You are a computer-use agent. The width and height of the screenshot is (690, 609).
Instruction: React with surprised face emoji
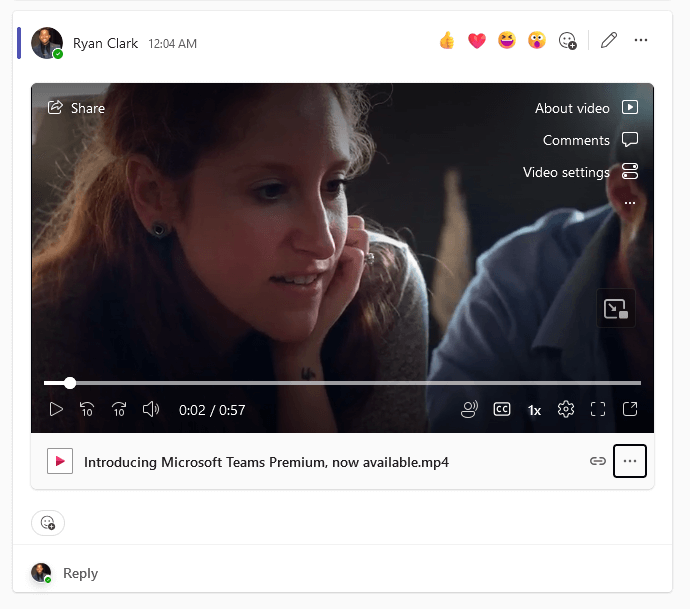coord(536,40)
